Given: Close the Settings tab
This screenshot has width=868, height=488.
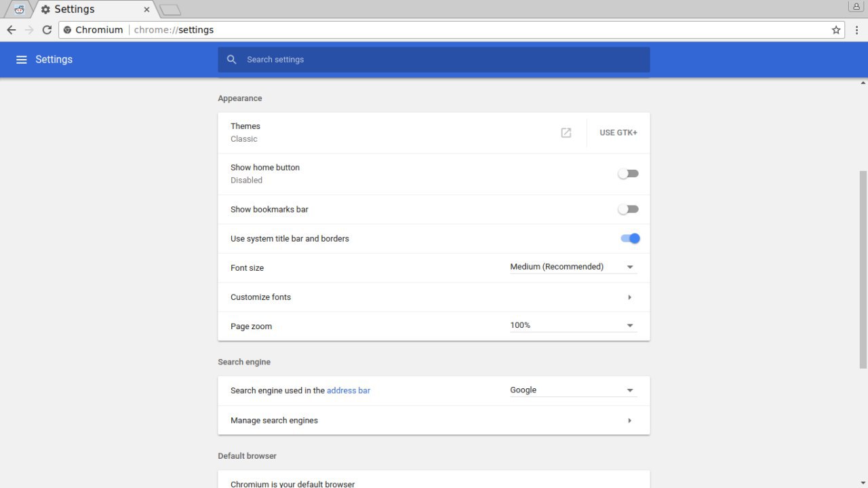Looking at the screenshot, I should click(146, 10).
